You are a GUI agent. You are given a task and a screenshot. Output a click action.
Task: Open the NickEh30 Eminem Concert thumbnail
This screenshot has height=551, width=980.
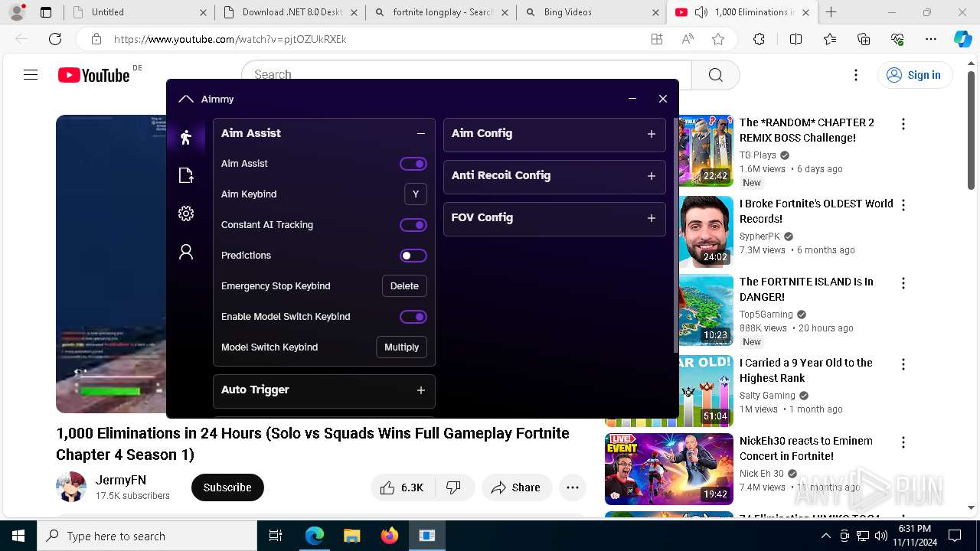[x=669, y=469]
